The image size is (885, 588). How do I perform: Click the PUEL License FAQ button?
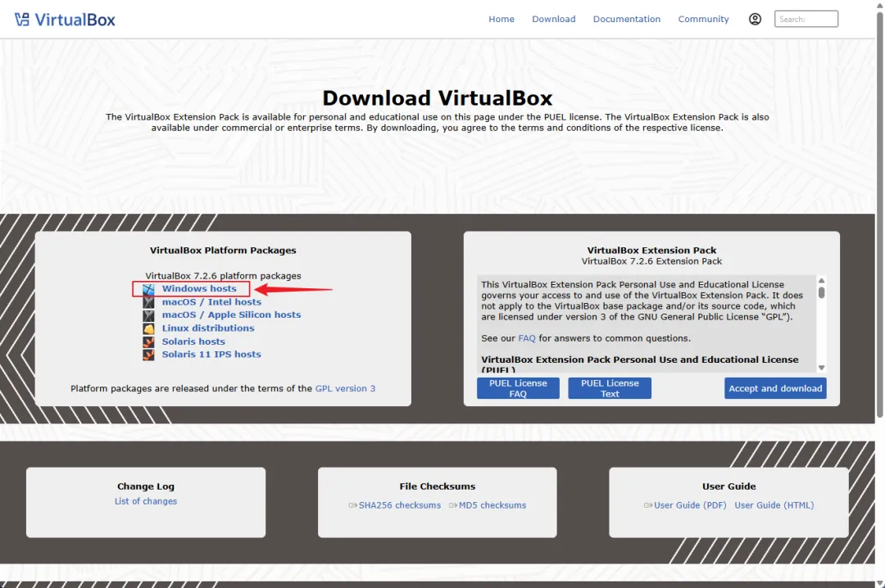(518, 388)
